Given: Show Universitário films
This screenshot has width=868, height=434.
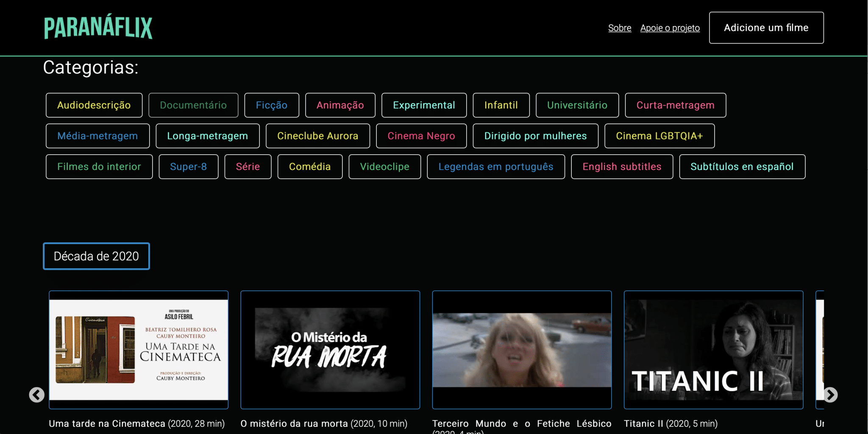Looking at the screenshot, I should tap(577, 105).
